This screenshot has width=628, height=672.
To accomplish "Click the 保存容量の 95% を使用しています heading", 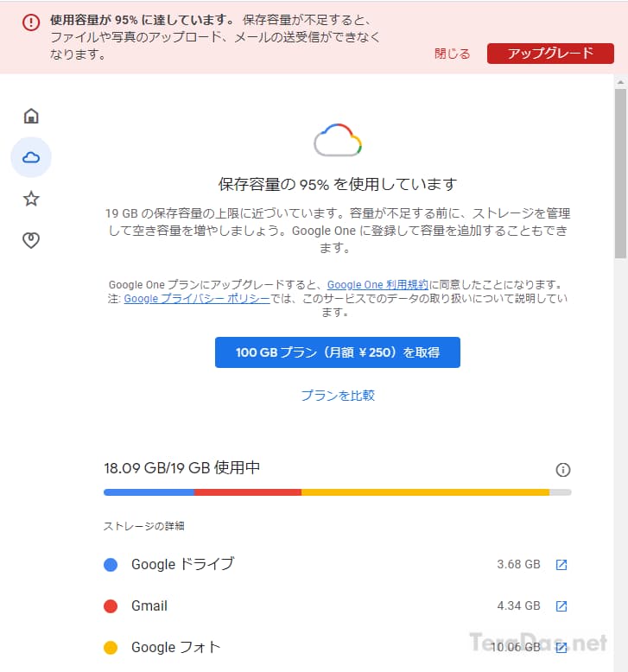I will tap(338, 184).
